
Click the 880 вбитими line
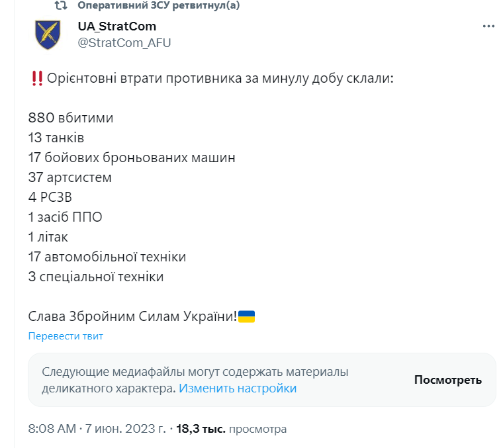point(71,118)
